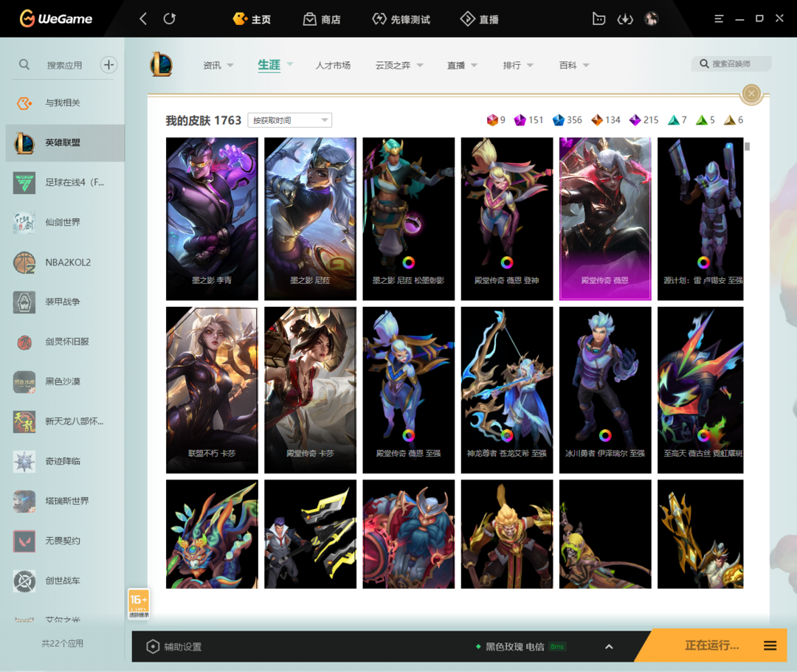797x672 pixels.
Task: Open the 仙剑世界 game icon
Action: (24, 223)
